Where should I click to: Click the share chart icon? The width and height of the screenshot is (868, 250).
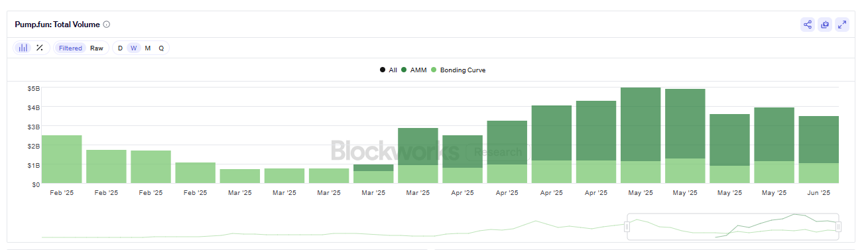coord(808,25)
